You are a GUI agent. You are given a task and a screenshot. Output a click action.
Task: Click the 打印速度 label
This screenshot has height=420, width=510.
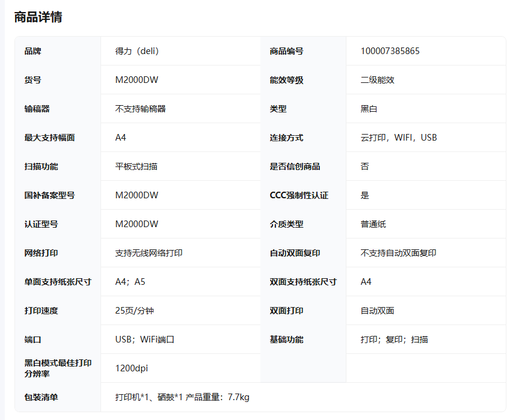tap(41, 311)
